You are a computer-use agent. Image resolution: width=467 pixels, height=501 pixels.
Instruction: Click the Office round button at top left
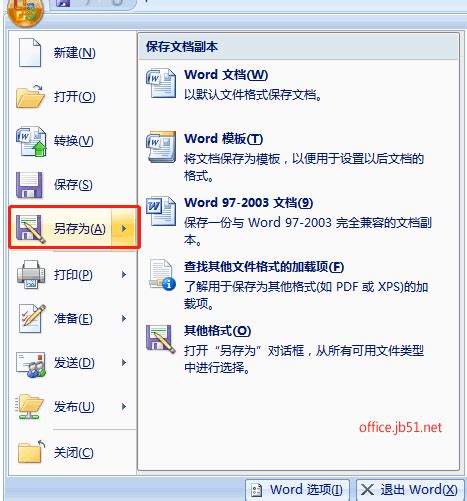[x=25, y=12]
